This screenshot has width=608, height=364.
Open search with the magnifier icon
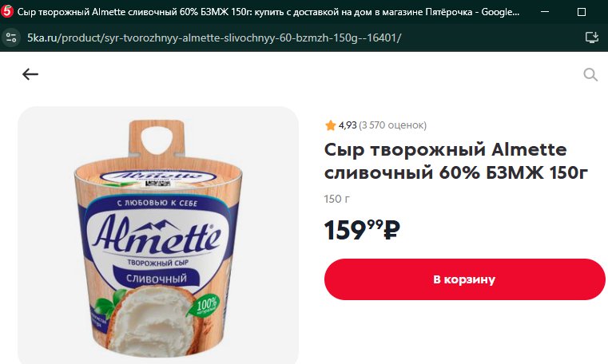590,74
